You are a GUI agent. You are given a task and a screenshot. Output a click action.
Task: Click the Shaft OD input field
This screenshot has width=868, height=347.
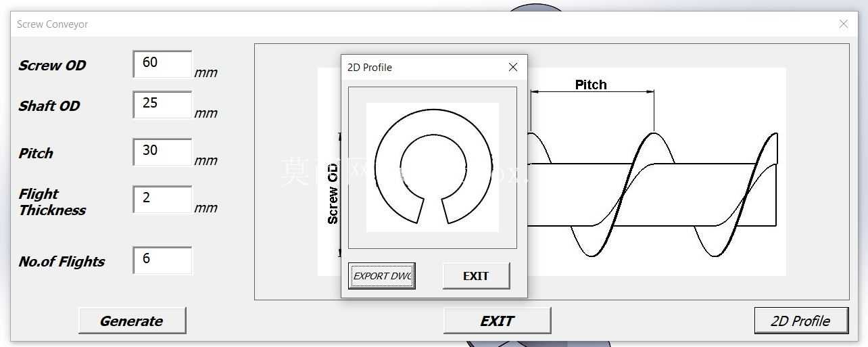[x=162, y=105]
